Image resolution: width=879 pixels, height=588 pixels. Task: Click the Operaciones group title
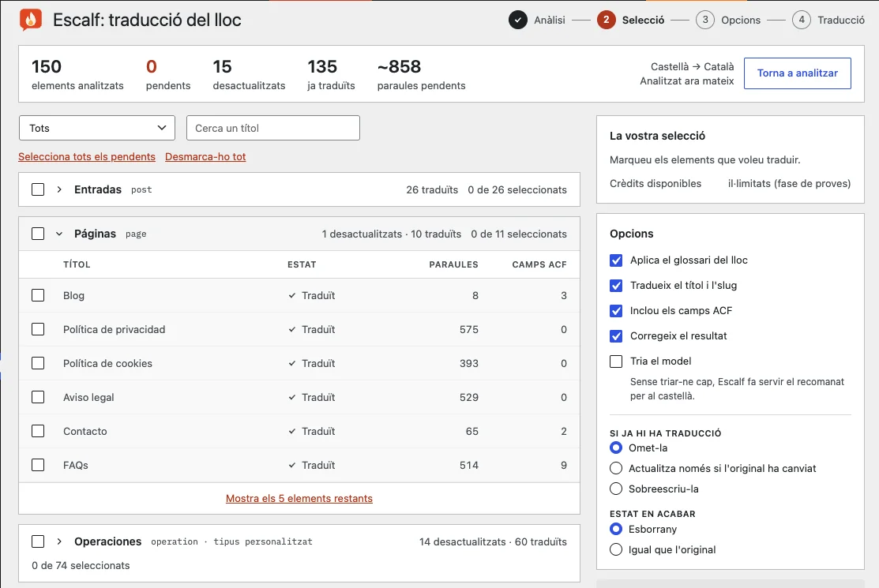click(x=107, y=541)
